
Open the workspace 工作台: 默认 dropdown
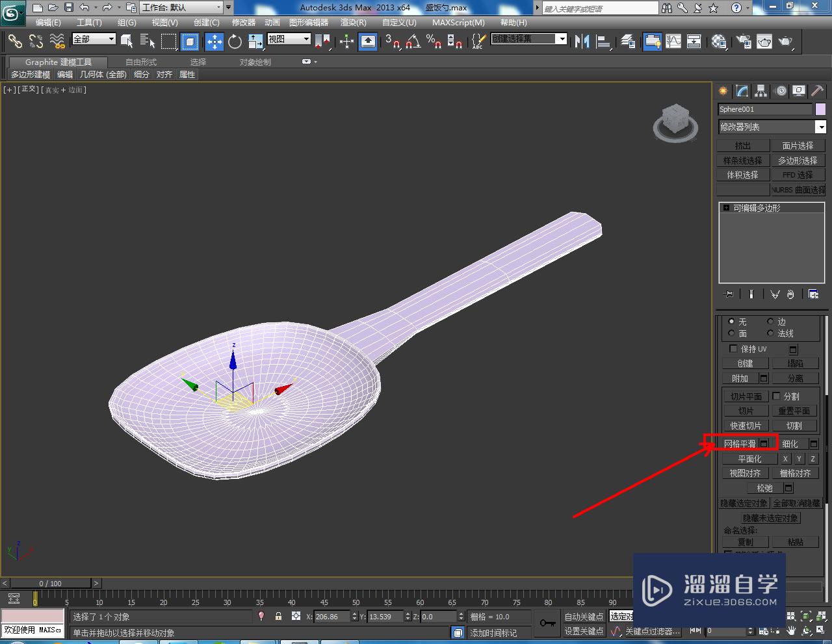(182, 8)
